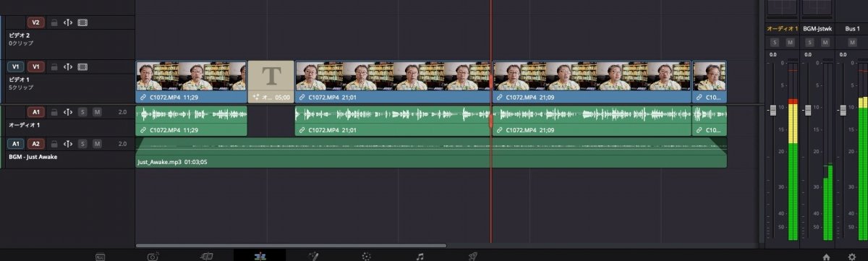
Task: Mute the A1 audio track
Action: tap(97, 112)
